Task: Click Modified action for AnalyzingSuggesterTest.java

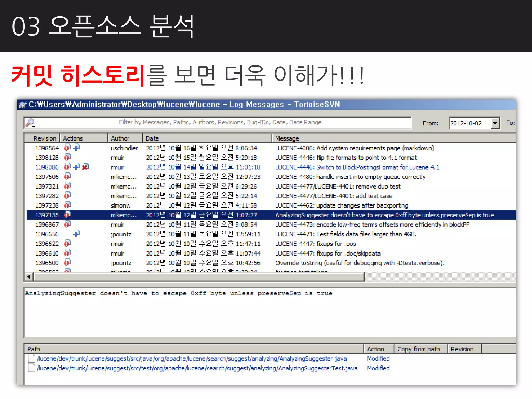Action: click(x=378, y=368)
